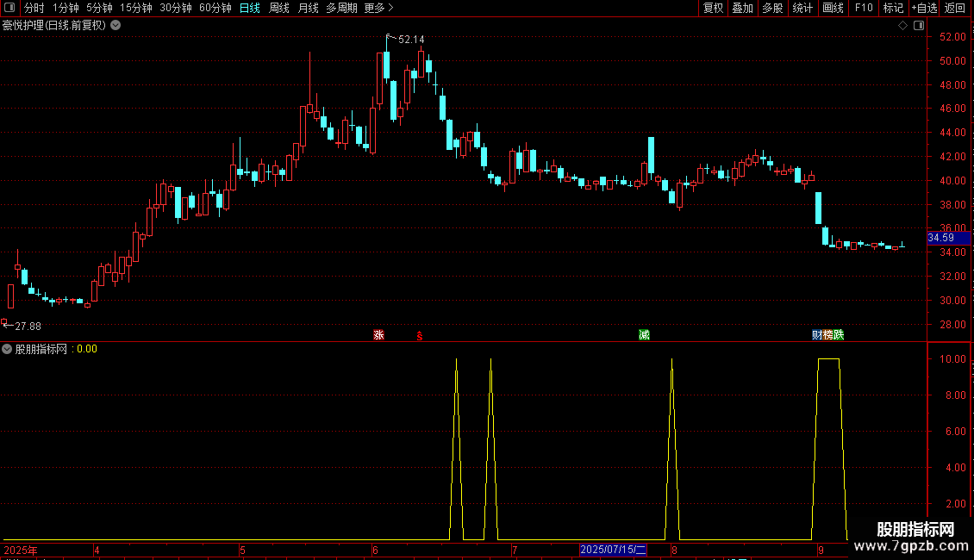Click the green 减 marker icon
Screen dimensions: 974x560
tap(644, 335)
